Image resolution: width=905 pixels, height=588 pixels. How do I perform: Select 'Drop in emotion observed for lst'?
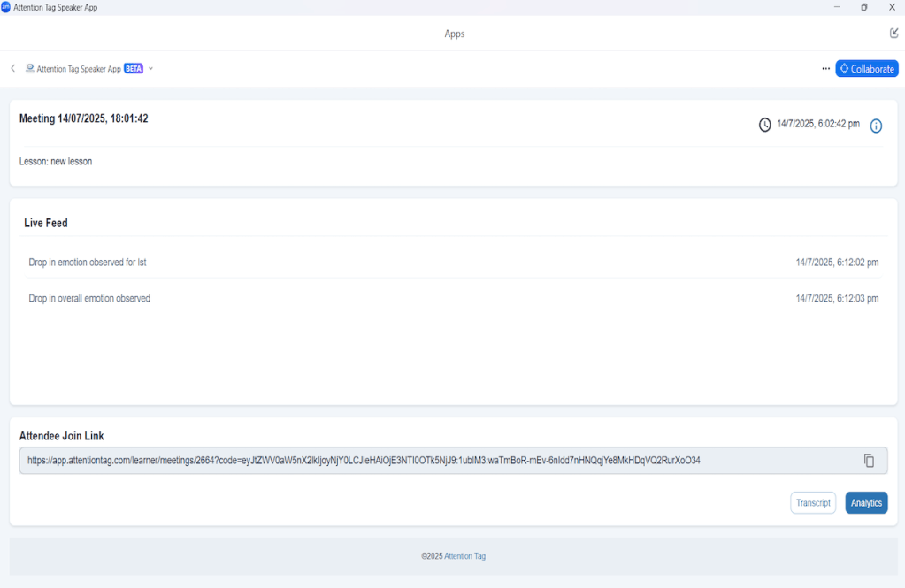pos(88,263)
